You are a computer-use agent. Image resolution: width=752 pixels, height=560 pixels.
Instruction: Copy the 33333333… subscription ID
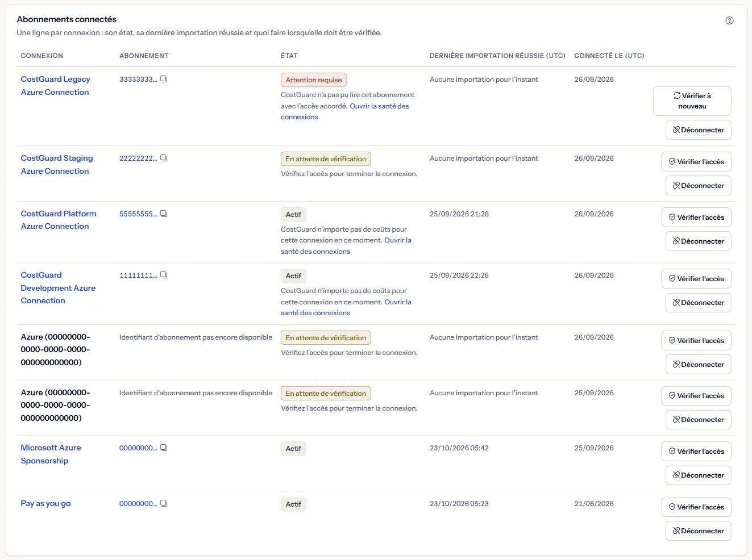click(164, 79)
